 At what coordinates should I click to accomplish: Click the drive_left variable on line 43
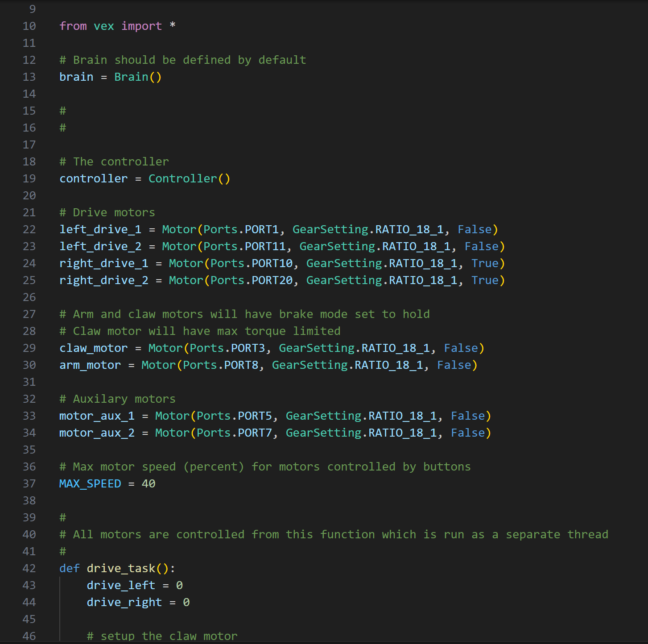click(x=120, y=585)
